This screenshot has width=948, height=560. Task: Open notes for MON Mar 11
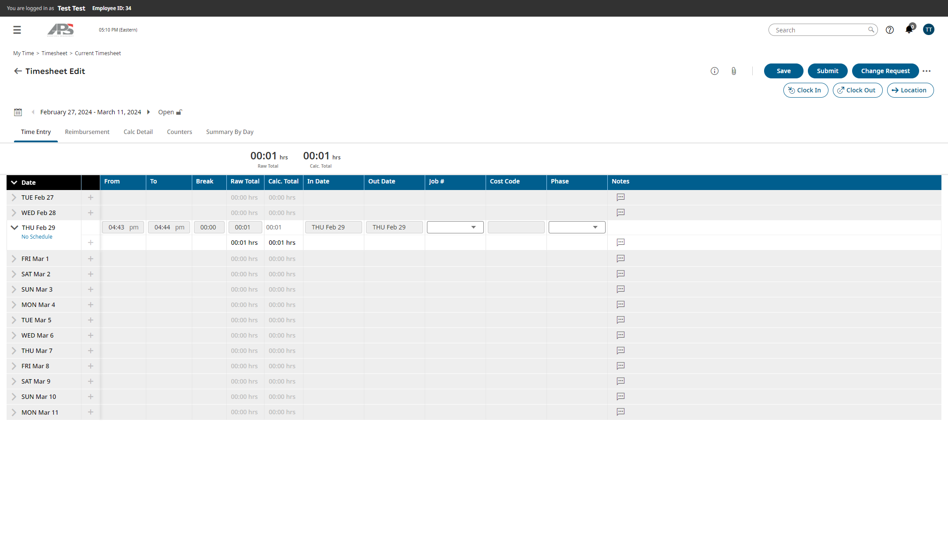coord(620,412)
